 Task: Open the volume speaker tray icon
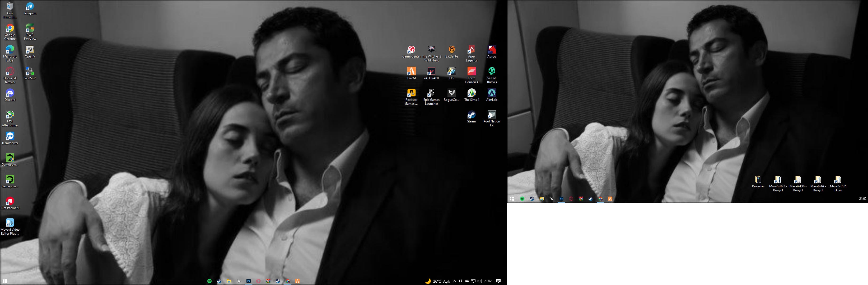pos(479,281)
